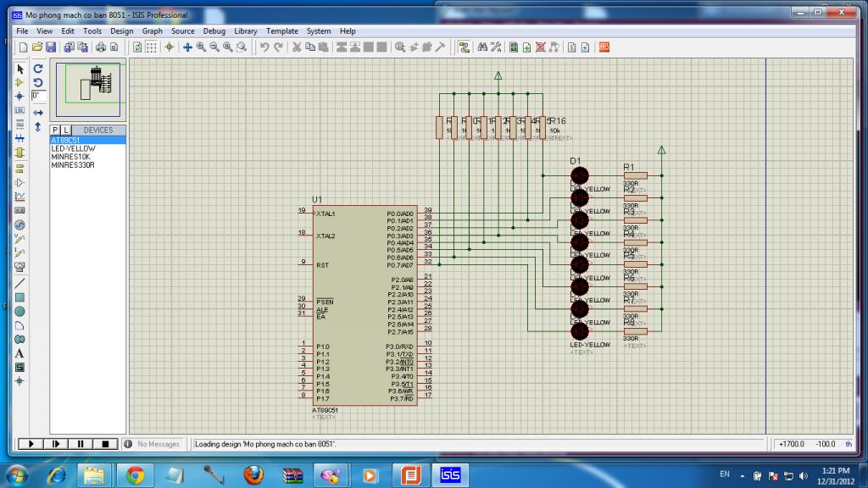This screenshot has height=488, width=868.
Task: Click the Rotate Clockwise icon
Action: tap(38, 68)
